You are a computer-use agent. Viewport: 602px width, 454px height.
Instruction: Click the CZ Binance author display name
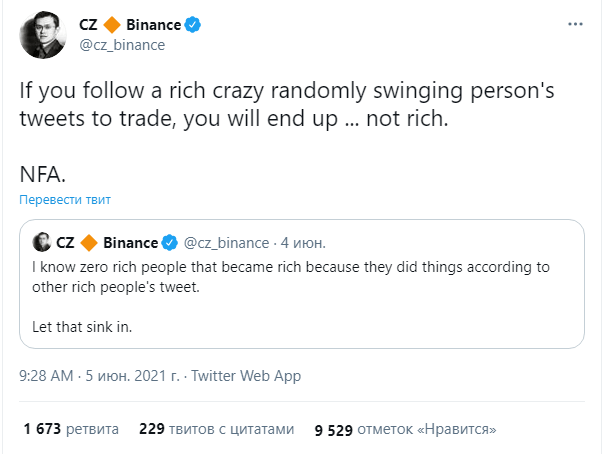tap(139, 25)
